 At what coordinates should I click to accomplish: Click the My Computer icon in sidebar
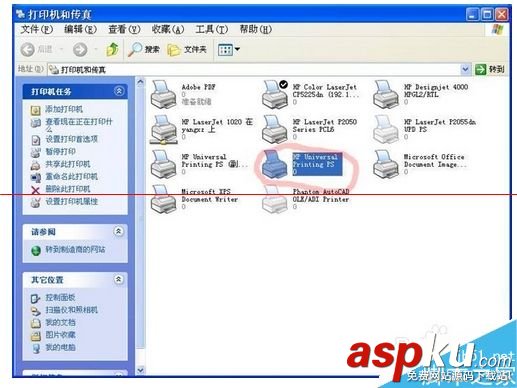click(36, 348)
